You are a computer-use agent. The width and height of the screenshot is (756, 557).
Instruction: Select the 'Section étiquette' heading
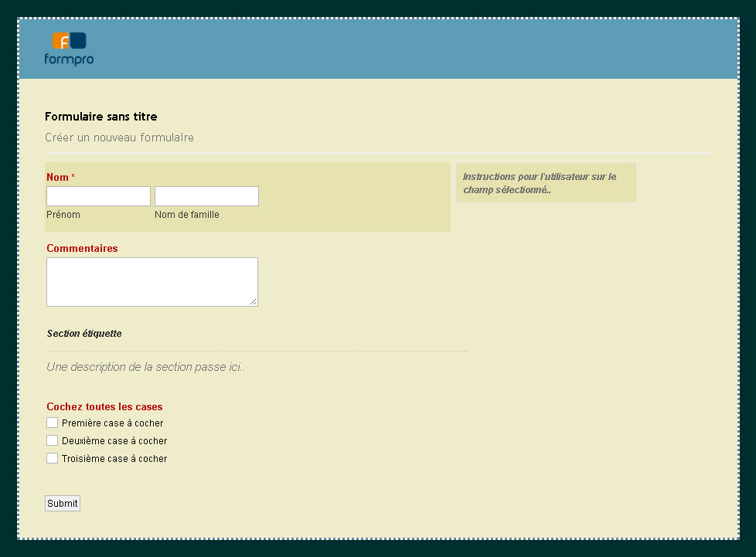[84, 334]
